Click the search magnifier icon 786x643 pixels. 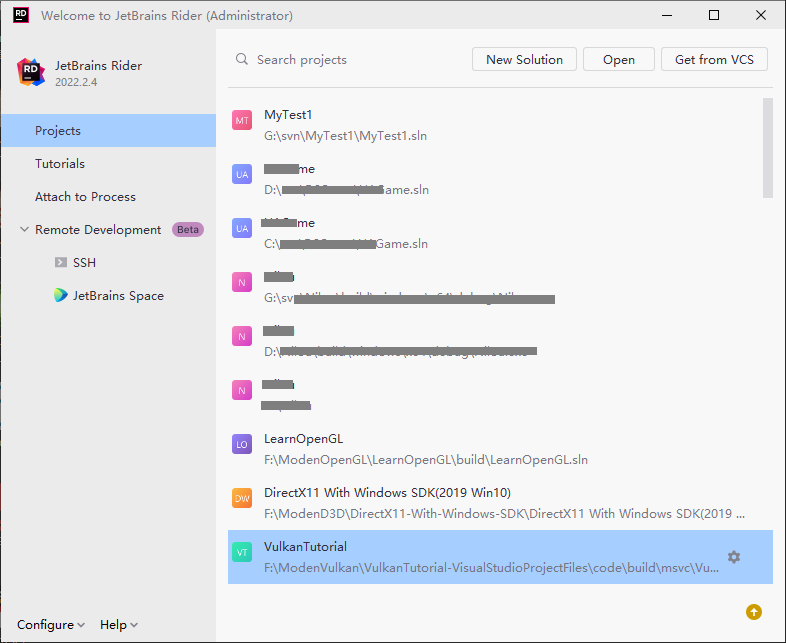[x=242, y=59]
